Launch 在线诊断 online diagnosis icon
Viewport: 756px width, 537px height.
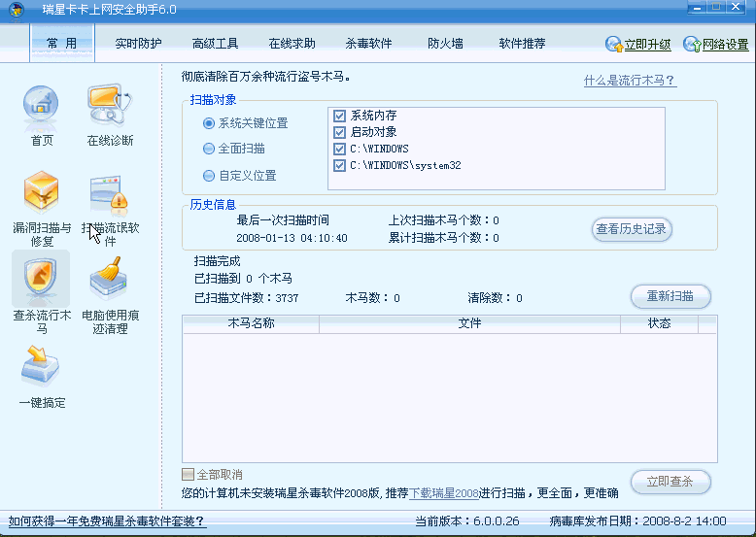[110, 106]
